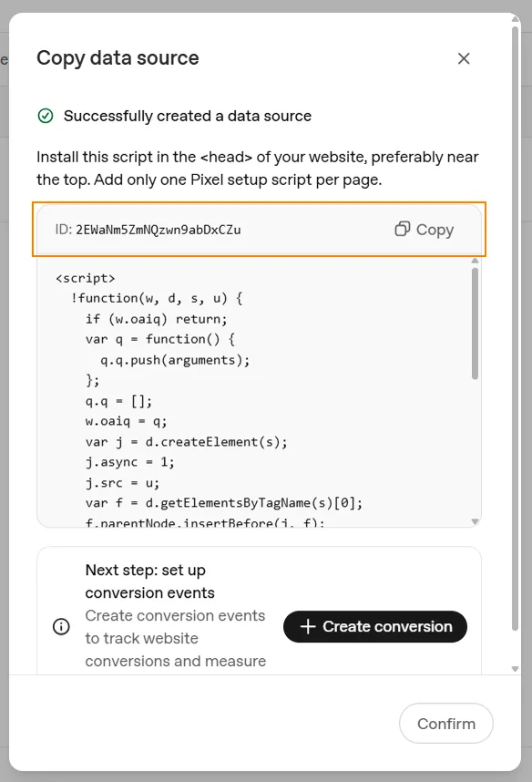Viewport: 532px width, 782px height.
Task: Confirm the data source creation
Action: [x=446, y=723]
